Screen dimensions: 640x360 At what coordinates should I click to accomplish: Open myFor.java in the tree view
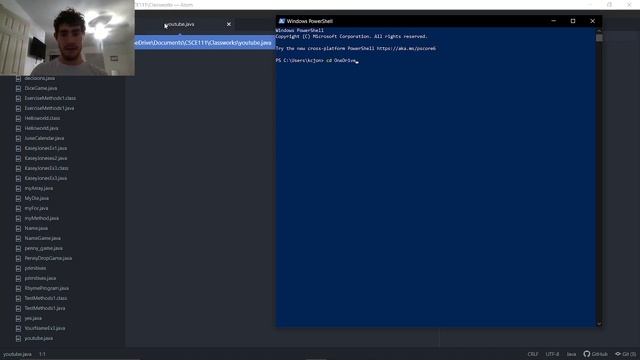[x=36, y=208]
